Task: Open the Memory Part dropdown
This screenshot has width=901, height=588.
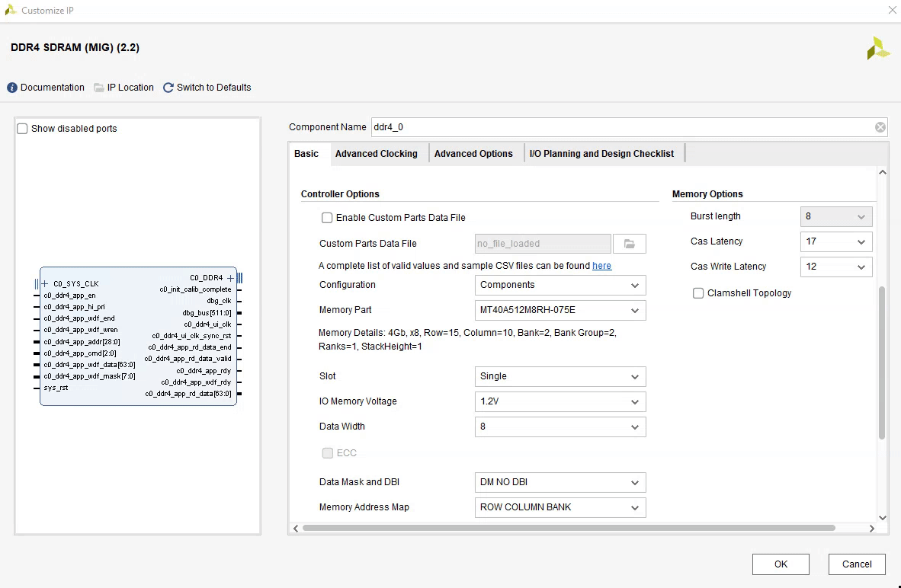Action: [560, 310]
